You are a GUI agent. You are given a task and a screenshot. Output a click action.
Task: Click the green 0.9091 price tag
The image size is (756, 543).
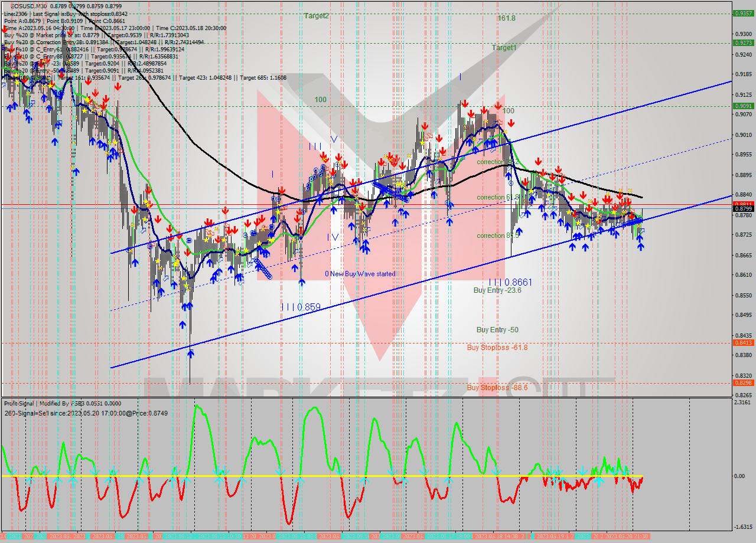tap(742, 106)
